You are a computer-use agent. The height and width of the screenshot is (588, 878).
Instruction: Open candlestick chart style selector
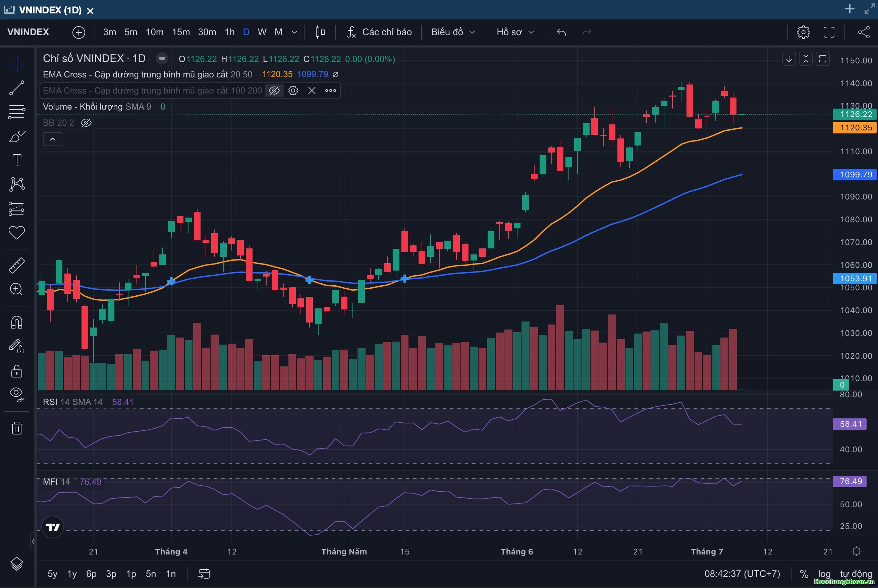[320, 32]
